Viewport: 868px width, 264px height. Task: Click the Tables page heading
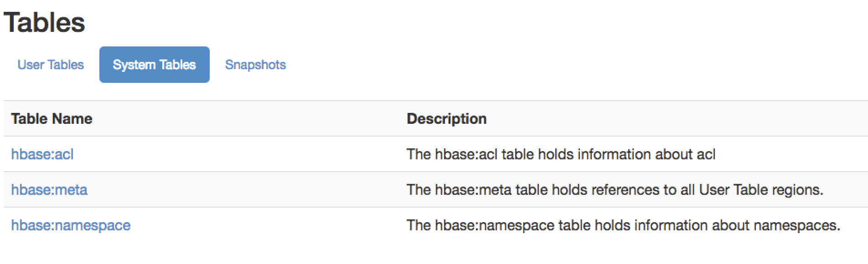44,22
